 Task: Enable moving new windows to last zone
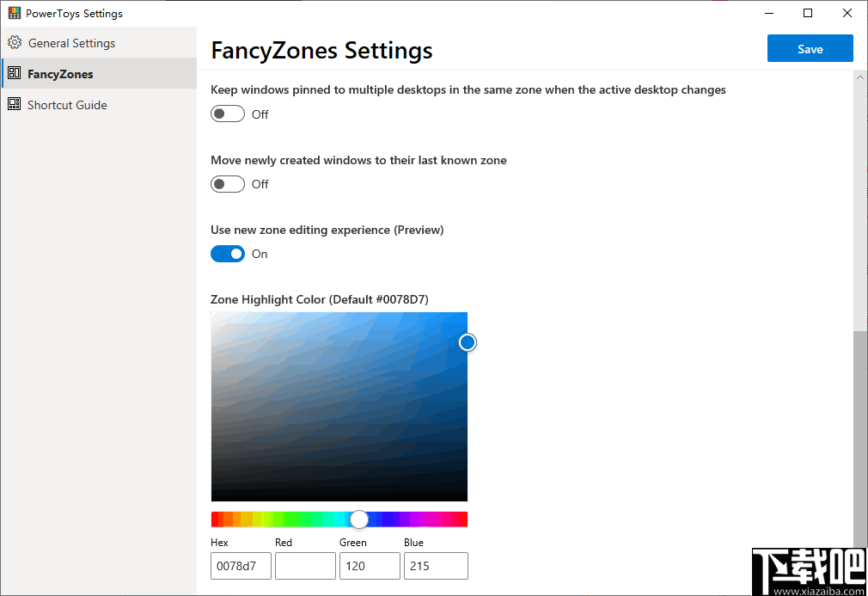(228, 184)
